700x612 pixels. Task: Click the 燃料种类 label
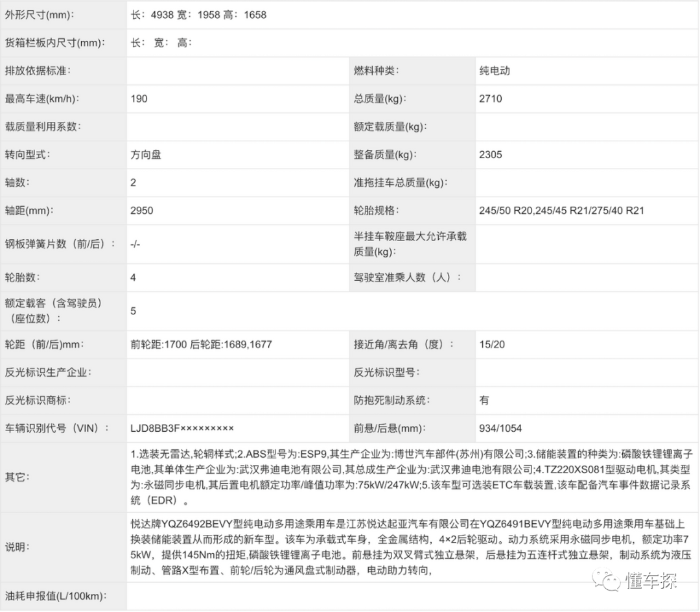point(377,71)
